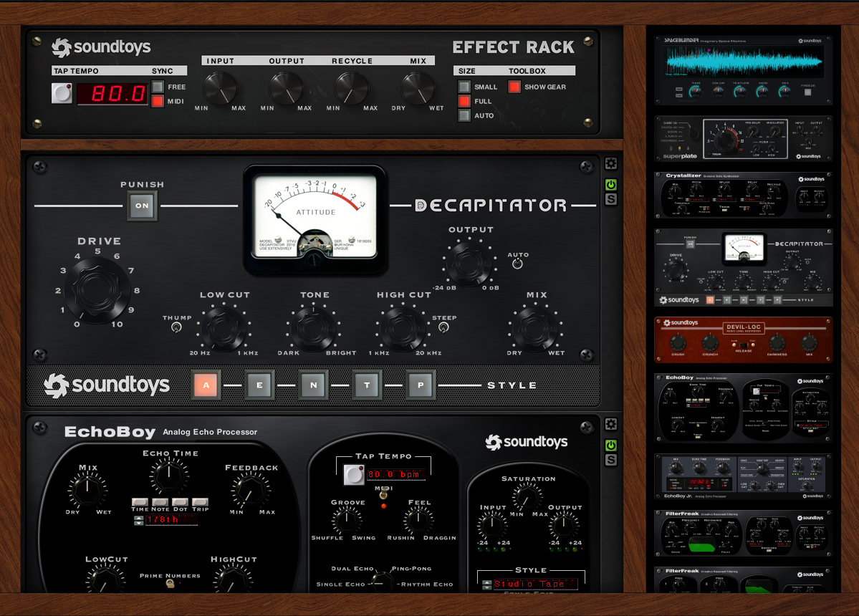Turn on the Punish switch in Decapitator

142,206
